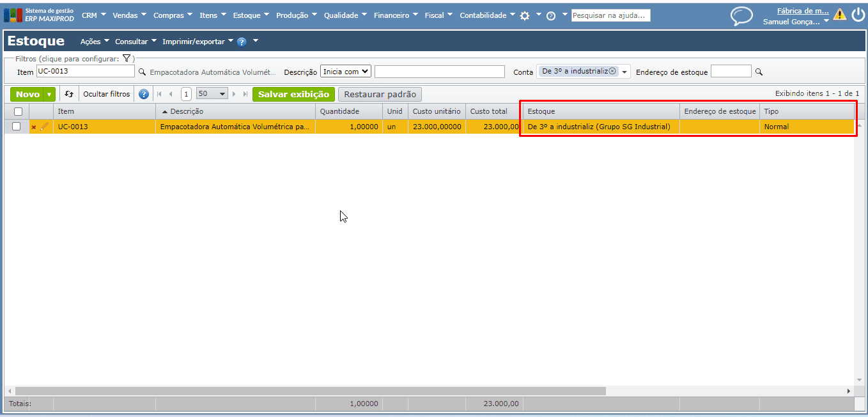Click the warning alert triangle icon
868x417 pixels.
(839, 14)
